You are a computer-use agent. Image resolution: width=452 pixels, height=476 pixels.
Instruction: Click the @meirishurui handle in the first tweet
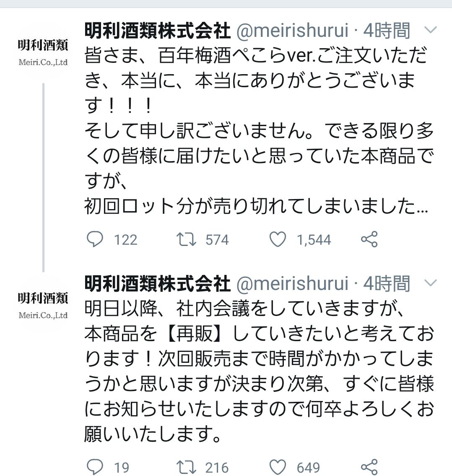click(293, 31)
